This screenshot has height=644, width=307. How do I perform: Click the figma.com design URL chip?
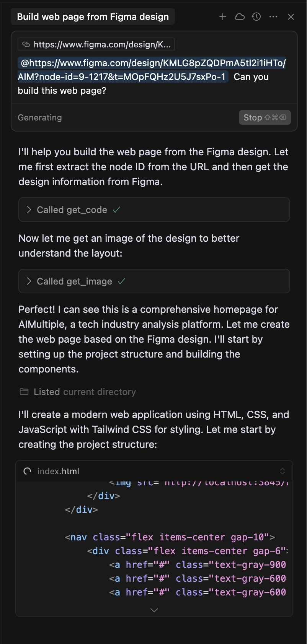coord(96,44)
